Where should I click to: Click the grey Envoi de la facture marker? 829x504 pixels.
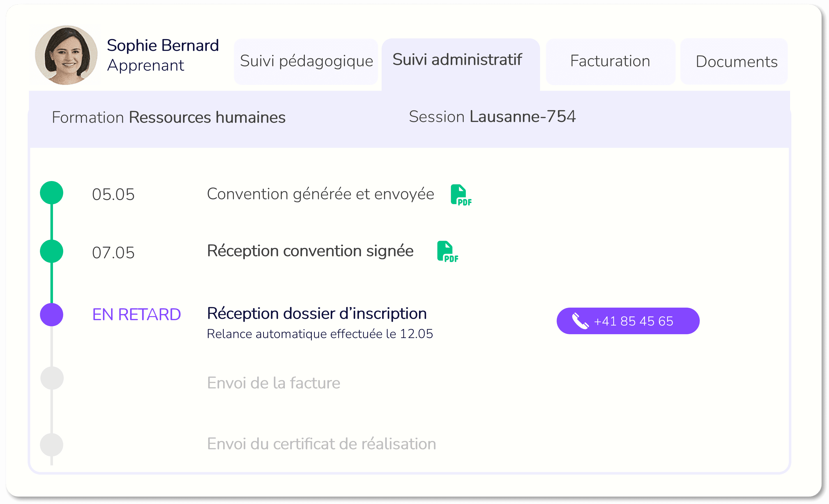[x=52, y=378]
